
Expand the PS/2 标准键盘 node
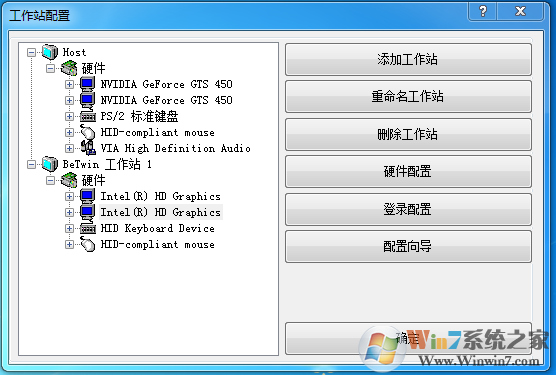pos(70,117)
